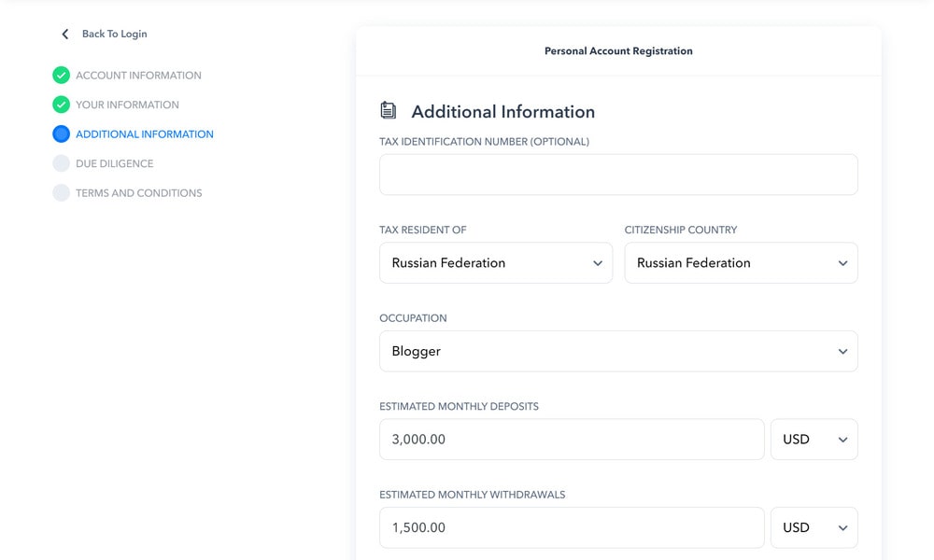Image resolution: width=934 pixels, height=560 pixels.
Task: Click the Back To Login link
Action: [x=114, y=35]
